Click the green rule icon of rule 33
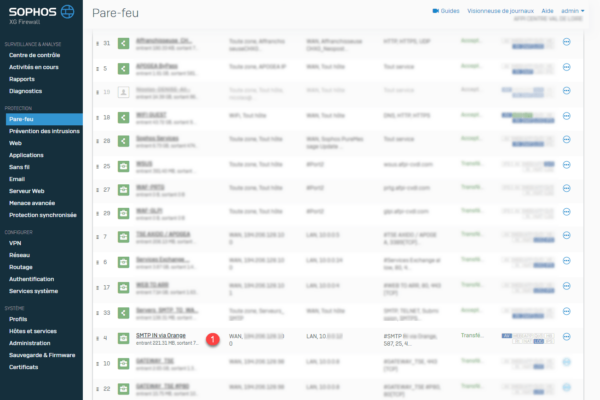Image resolution: width=600 pixels, height=400 pixels. pyautogui.click(x=123, y=313)
